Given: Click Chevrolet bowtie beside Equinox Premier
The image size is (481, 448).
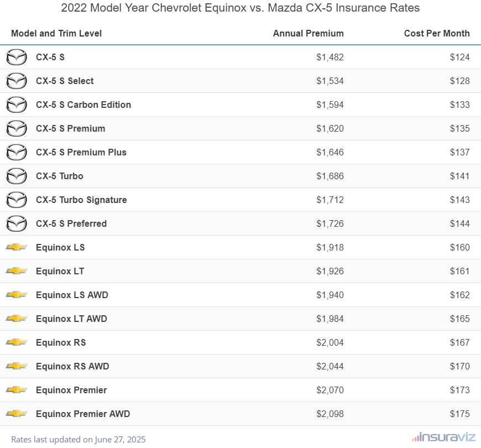Looking at the screenshot, I should (x=17, y=390).
